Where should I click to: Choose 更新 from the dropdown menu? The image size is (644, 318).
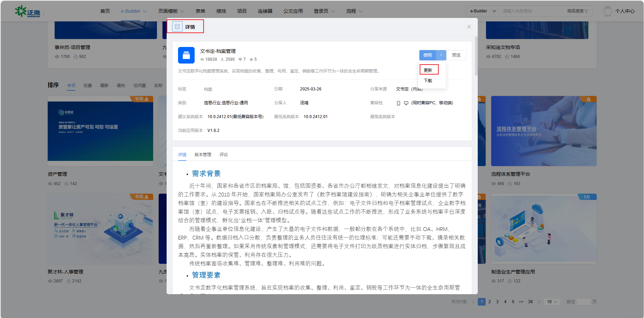point(429,70)
